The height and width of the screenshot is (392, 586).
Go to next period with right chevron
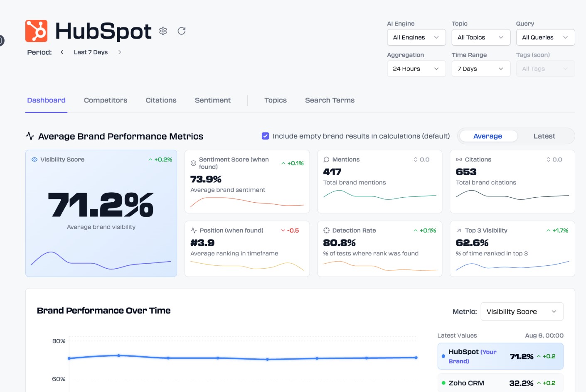coord(120,52)
